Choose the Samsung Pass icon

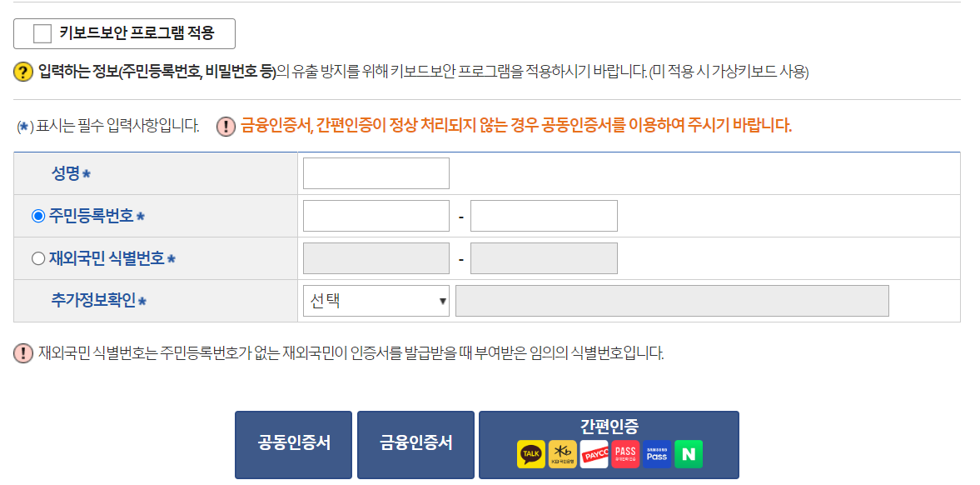coord(657,452)
